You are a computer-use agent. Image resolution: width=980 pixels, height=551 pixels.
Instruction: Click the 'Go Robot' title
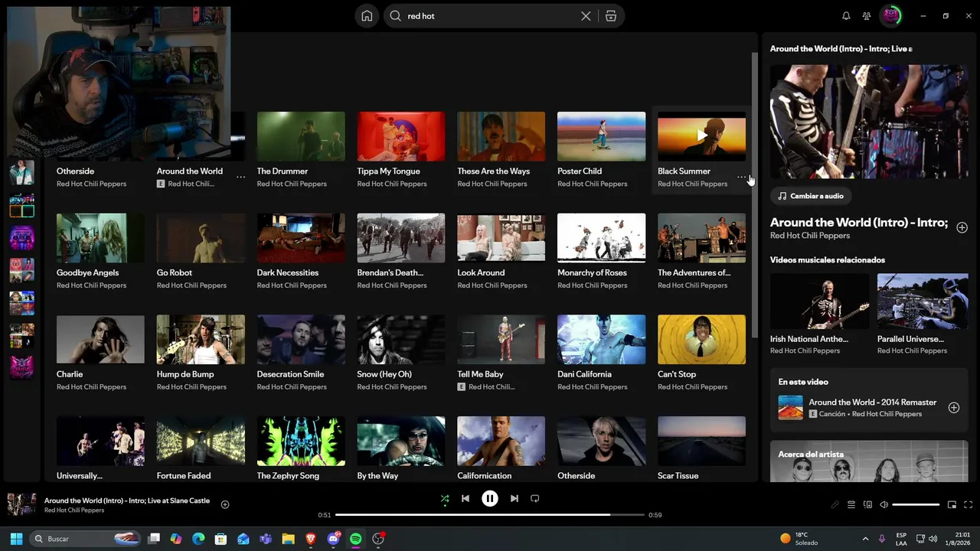(x=175, y=273)
